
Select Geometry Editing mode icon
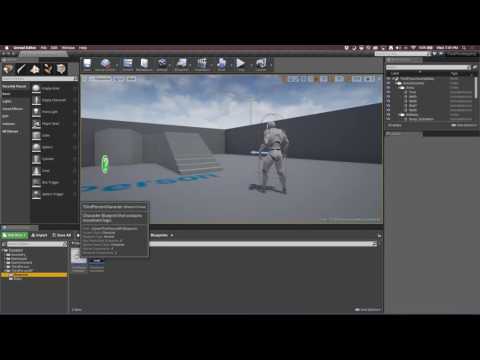tap(61, 69)
